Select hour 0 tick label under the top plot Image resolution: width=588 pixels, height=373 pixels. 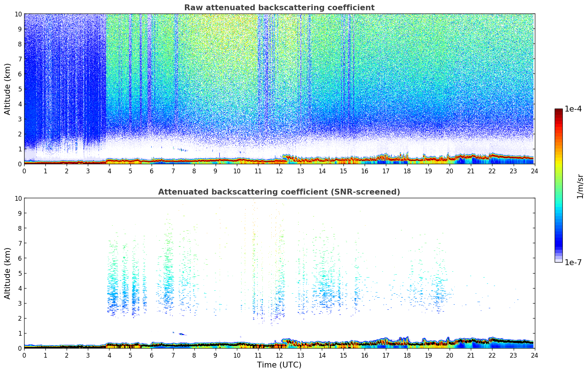coord(25,171)
